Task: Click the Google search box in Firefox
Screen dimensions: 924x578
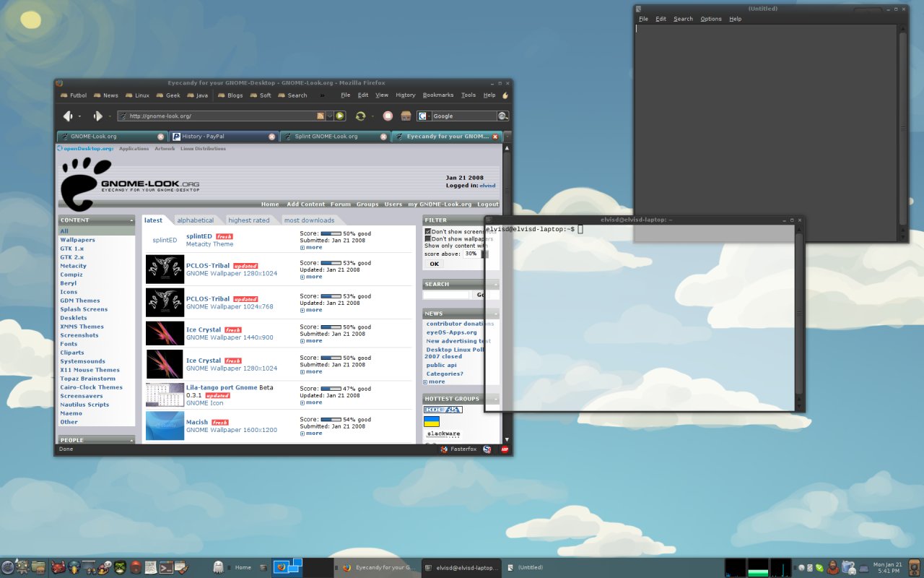Action: (x=463, y=116)
